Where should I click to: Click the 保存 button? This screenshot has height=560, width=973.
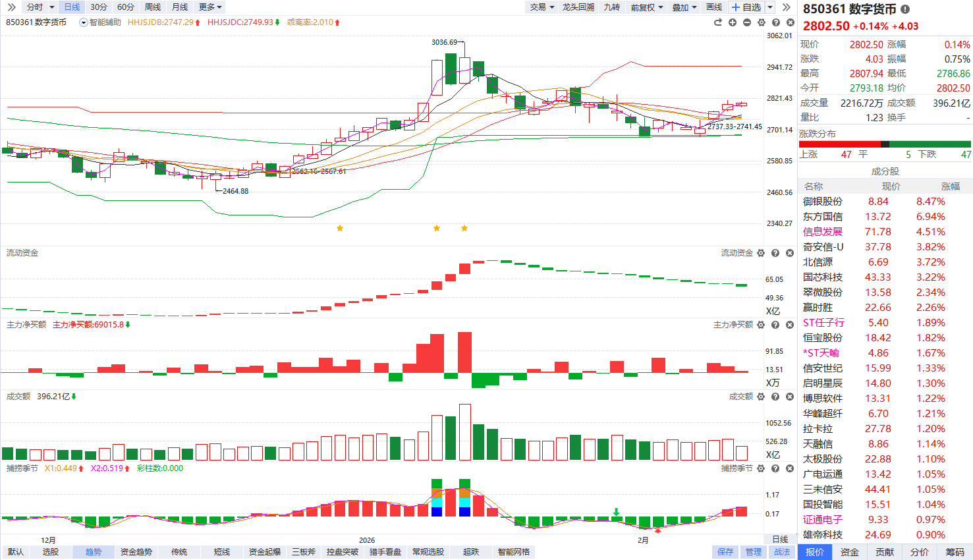[725, 552]
